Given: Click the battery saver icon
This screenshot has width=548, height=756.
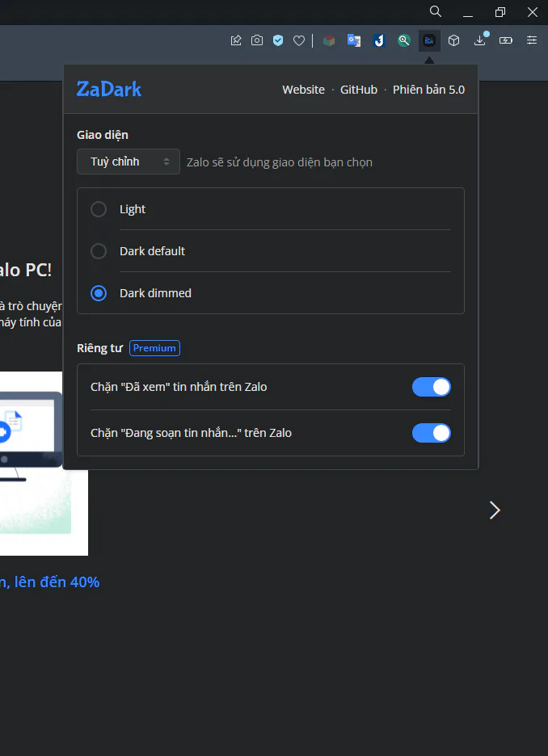Looking at the screenshot, I should point(505,40).
